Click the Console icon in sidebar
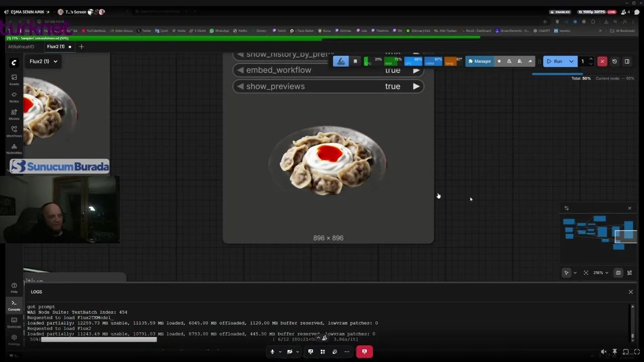 [14, 305]
